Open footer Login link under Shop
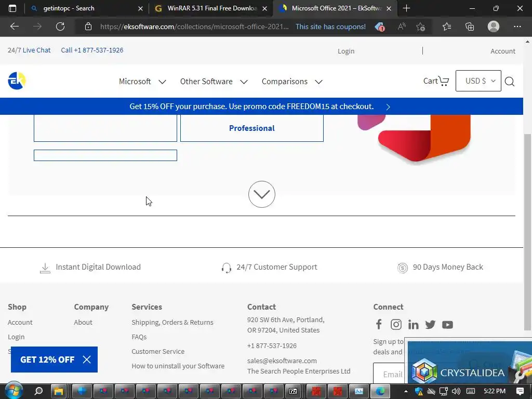The height and width of the screenshot is (399, 532). (x=16, y=337)
